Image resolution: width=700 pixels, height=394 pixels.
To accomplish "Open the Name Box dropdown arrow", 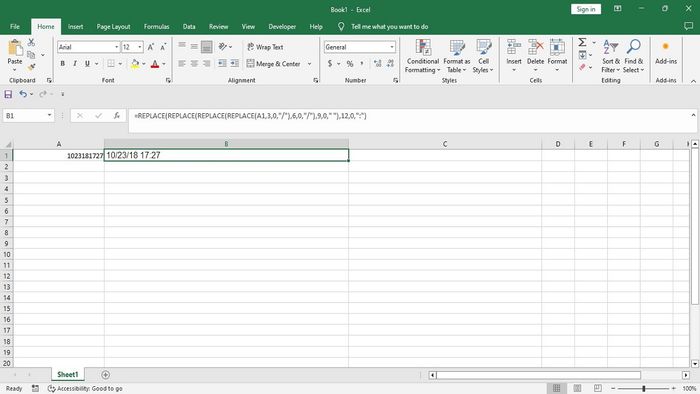I will pyautogui.click(x=49, y=116).
